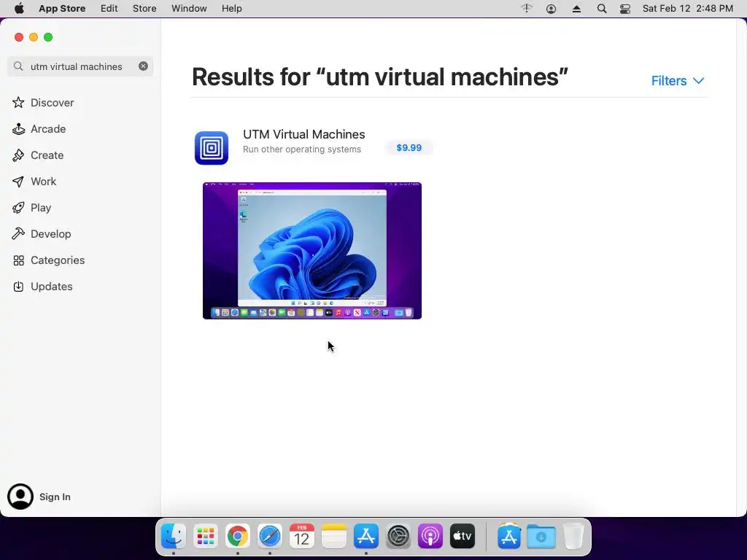The image size is (747, 560).
Task: Open Launchpad from the Dock
Action: point(206,536)
